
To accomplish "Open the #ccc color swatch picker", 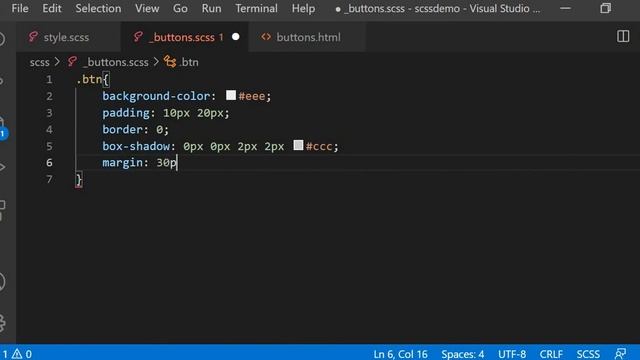I will click(x=298, y=145).
